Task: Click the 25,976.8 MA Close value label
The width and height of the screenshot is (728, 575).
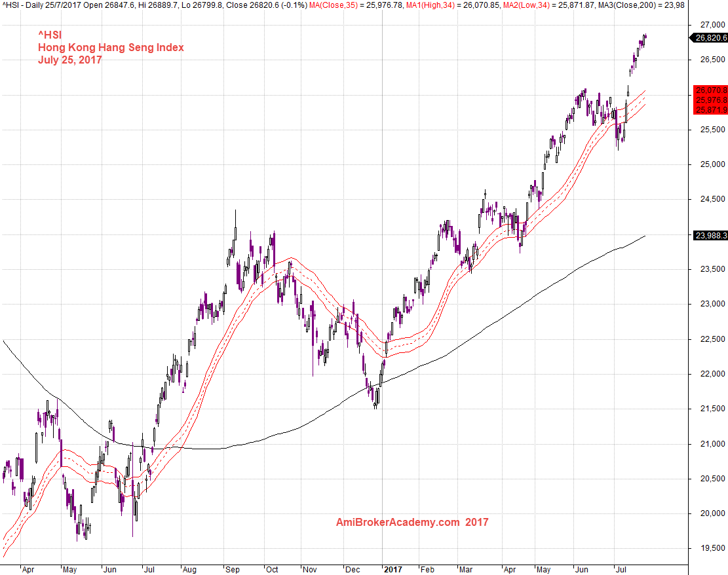Action: click(711, 100)
